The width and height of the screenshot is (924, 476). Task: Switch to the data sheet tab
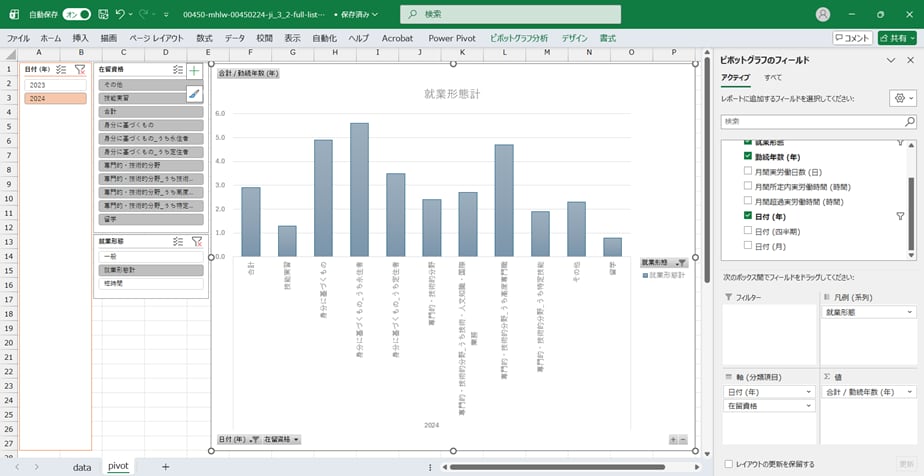pos(82,467)
